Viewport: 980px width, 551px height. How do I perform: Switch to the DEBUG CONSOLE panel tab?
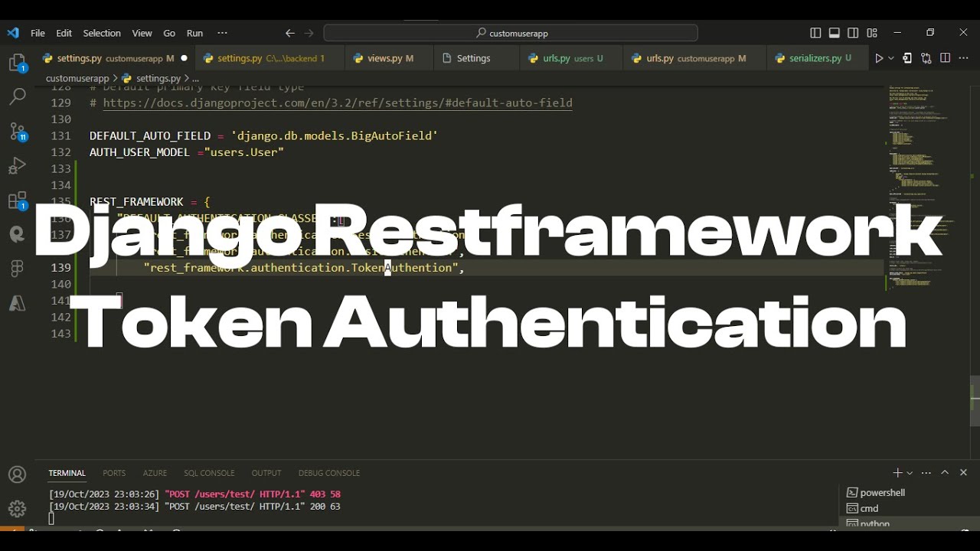pyautogui.click(x=329, y=473)
